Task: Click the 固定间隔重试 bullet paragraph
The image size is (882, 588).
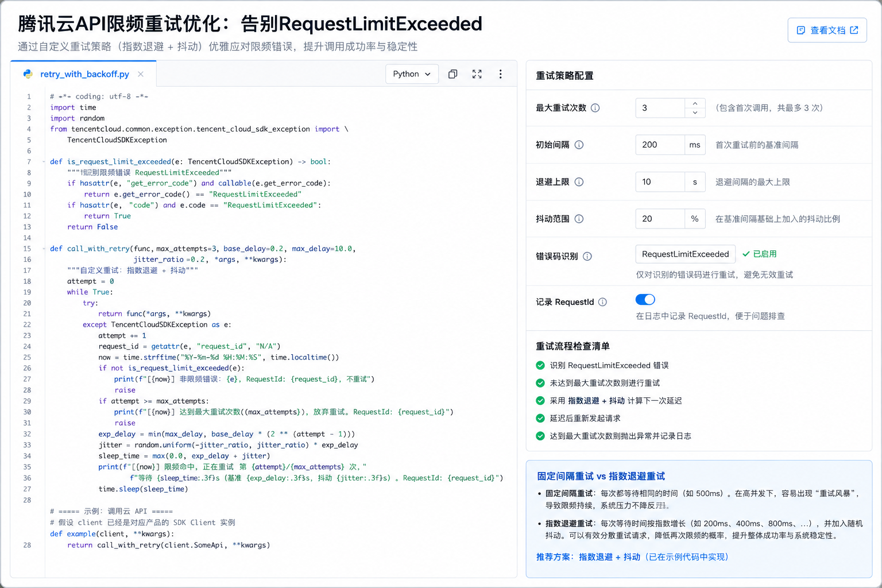Action: (x=702, y=500)
